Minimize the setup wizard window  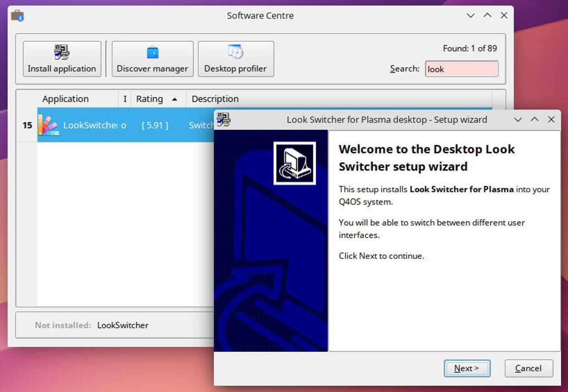pyautogui.click(x=518, y=119)
